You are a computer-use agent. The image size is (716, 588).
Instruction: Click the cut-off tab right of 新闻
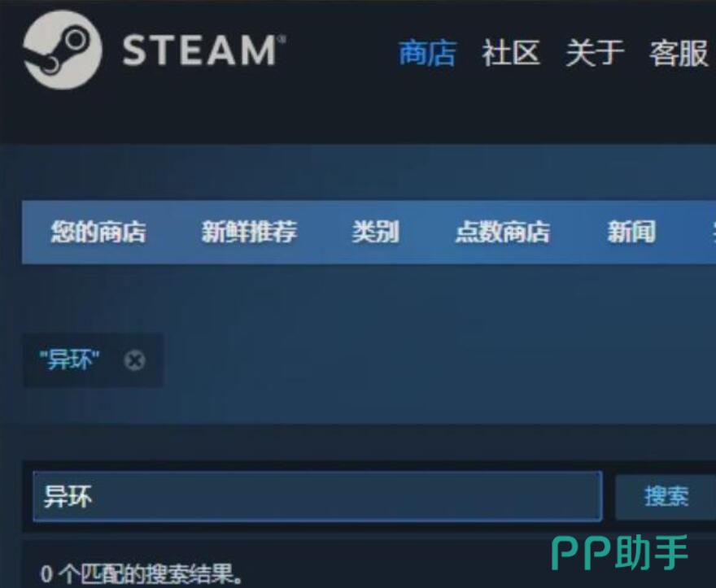tap(713, 232)
